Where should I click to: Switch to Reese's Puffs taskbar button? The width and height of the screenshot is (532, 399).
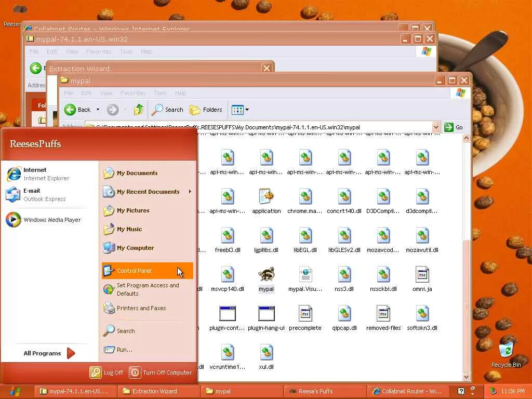pos(325,391)
